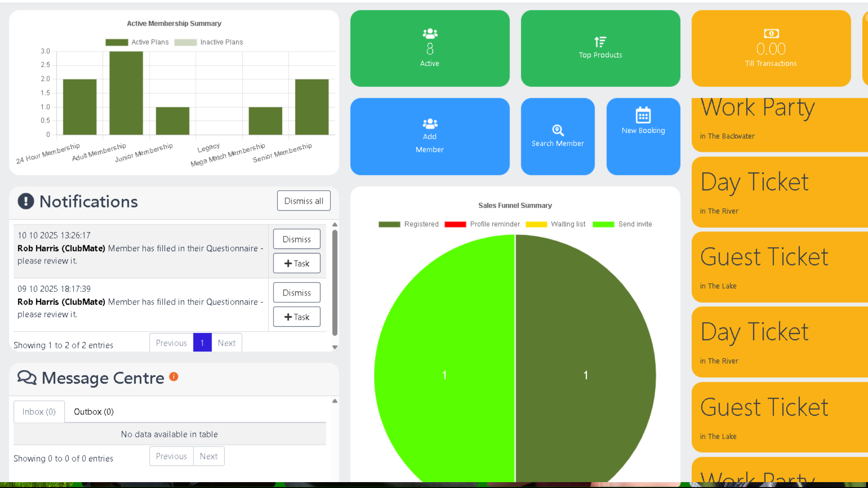Click the Search Member magnifier icon
This screenshot has width=868, height=488.
tap(558, 130)
